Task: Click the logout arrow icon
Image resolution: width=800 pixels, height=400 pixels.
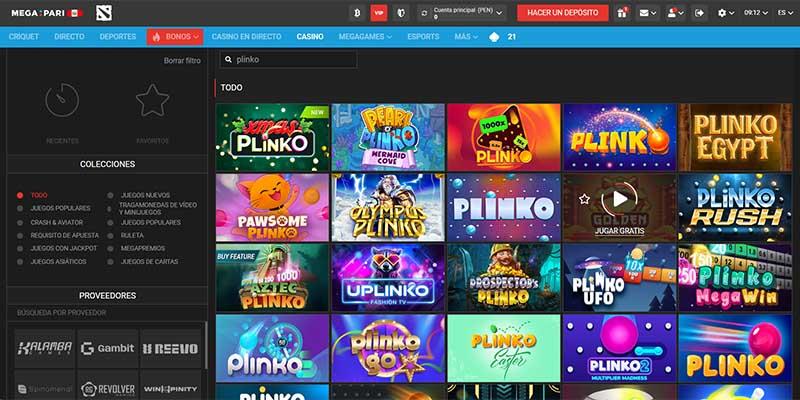Action: point(699,13)
